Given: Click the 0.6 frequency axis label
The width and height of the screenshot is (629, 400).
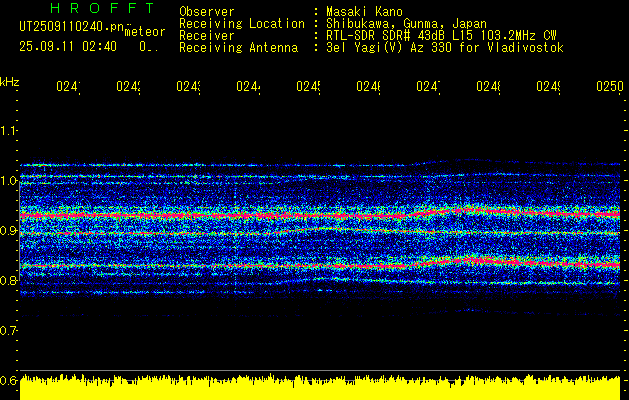Looking at the screenshot, I should click(8, 380).
